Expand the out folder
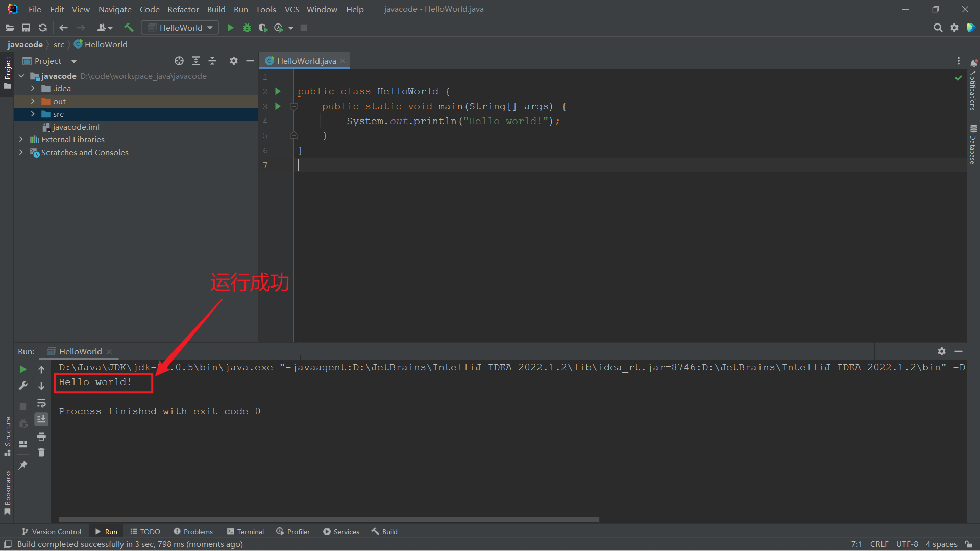Image resolution: width=980 pixels, height=551 pixels. (x=33, y=101)
